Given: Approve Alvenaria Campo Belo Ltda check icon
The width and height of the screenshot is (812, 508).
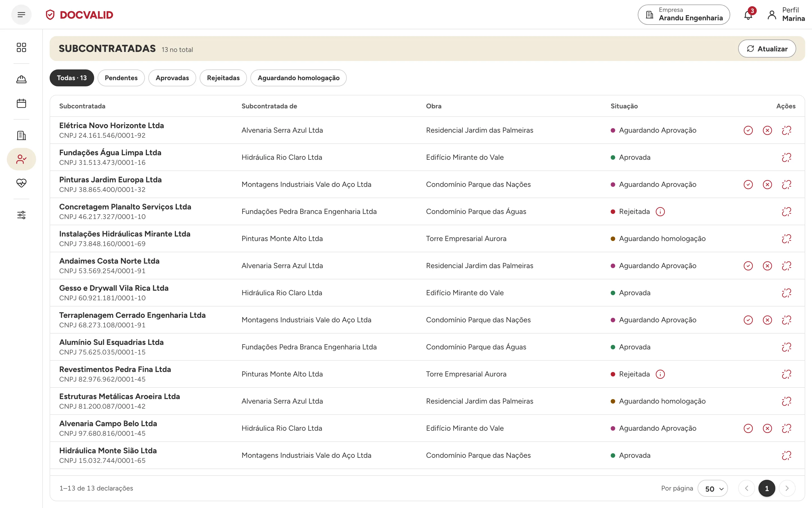Looking at the screenshot, I should pos(748,428).
